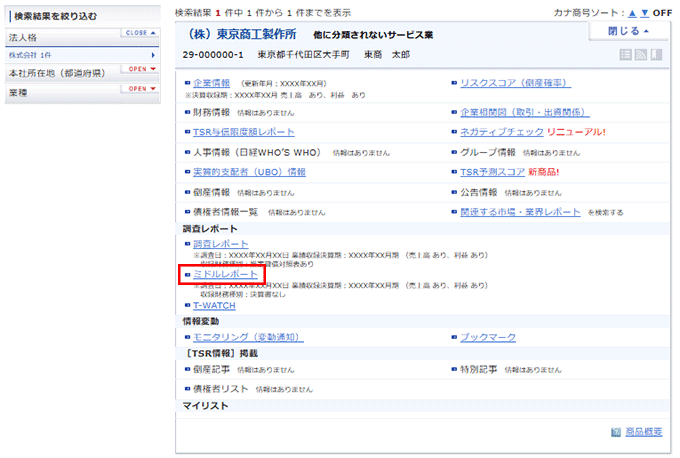Click 債権者リスト text
Viewport: 680px width, 458px height.
pos(220,389)
